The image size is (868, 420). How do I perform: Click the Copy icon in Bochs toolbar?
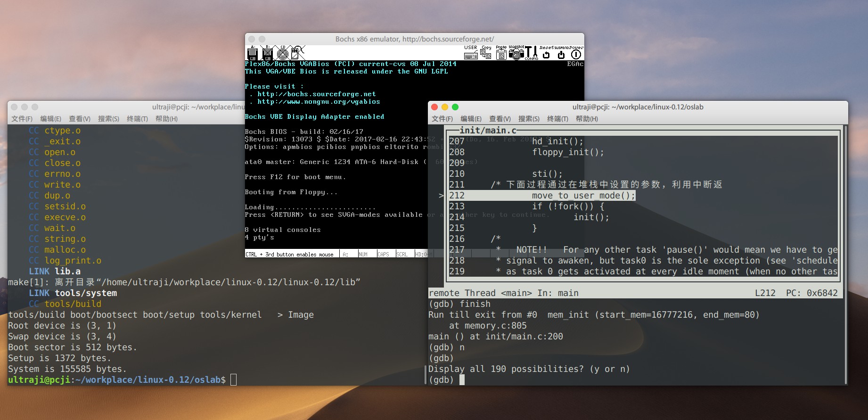tap(486, 53)
